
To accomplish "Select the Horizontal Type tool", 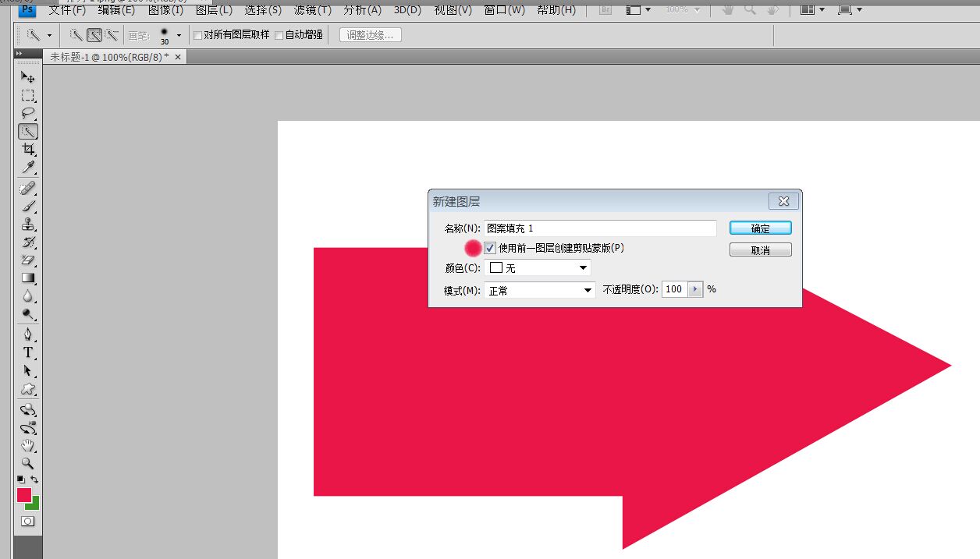I will (28, 352).
